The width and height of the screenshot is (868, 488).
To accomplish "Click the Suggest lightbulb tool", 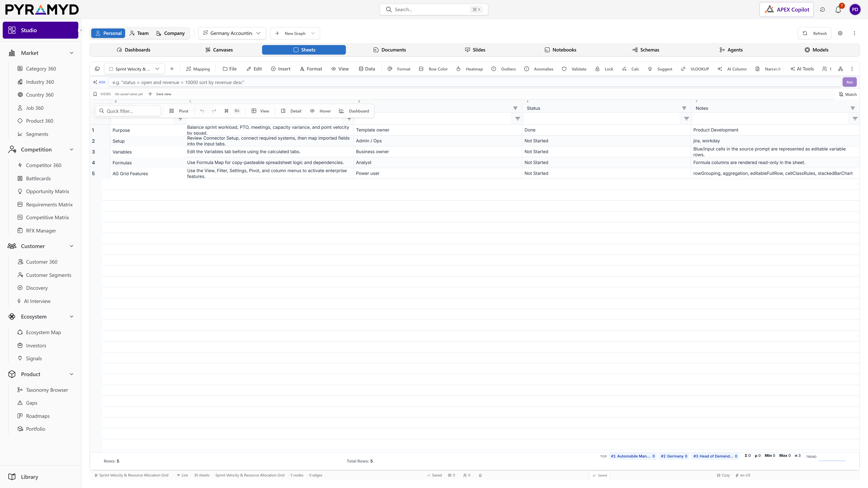I will pyautogui.click(x=660, y=69).
